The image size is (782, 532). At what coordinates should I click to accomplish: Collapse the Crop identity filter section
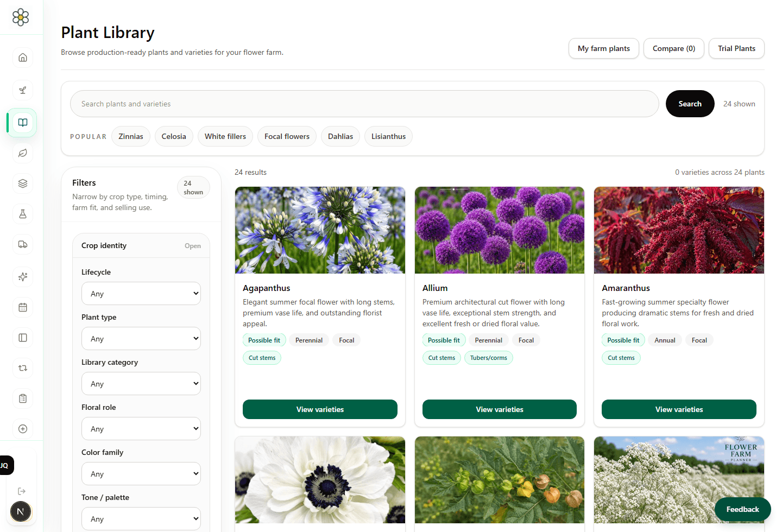point(141,246)
